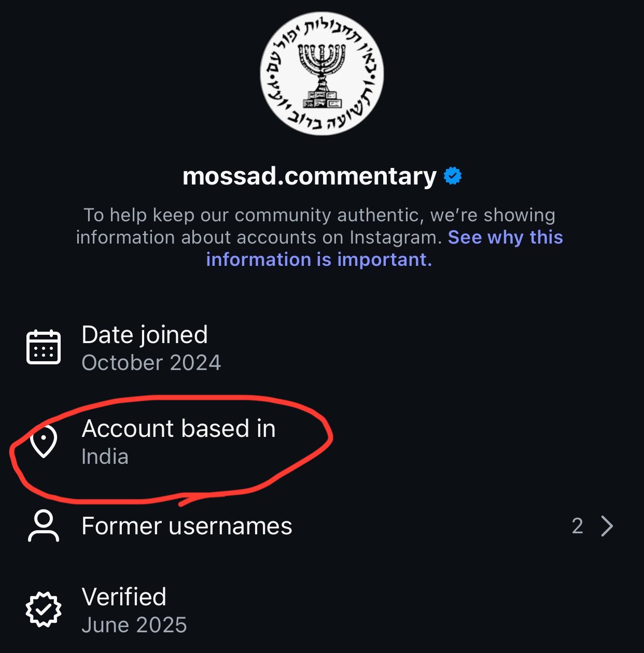Tap the 'India' country text
644x653 pixels.
click(105, 457)
